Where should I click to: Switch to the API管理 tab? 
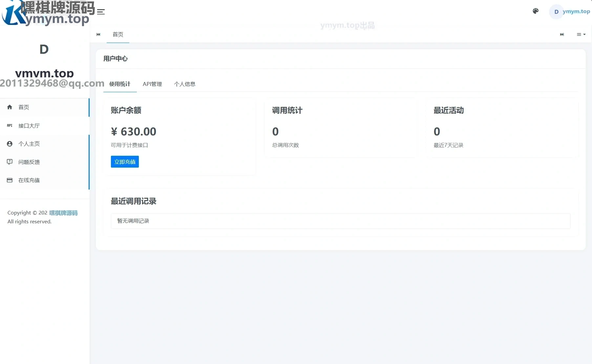click(152, 84)
